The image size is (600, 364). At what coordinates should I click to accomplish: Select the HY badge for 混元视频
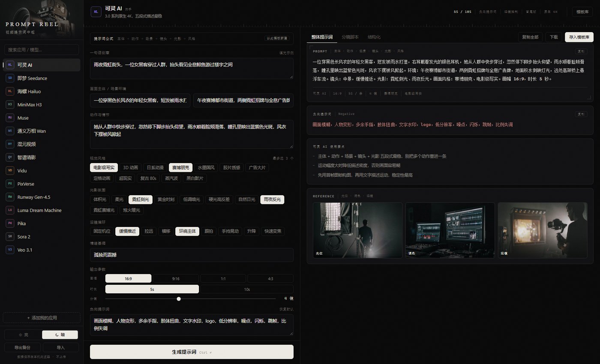(10, 144)
